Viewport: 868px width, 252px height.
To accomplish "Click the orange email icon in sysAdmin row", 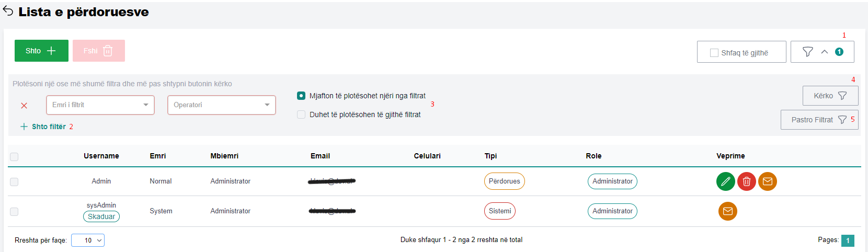I will click(x=727, y=211).
